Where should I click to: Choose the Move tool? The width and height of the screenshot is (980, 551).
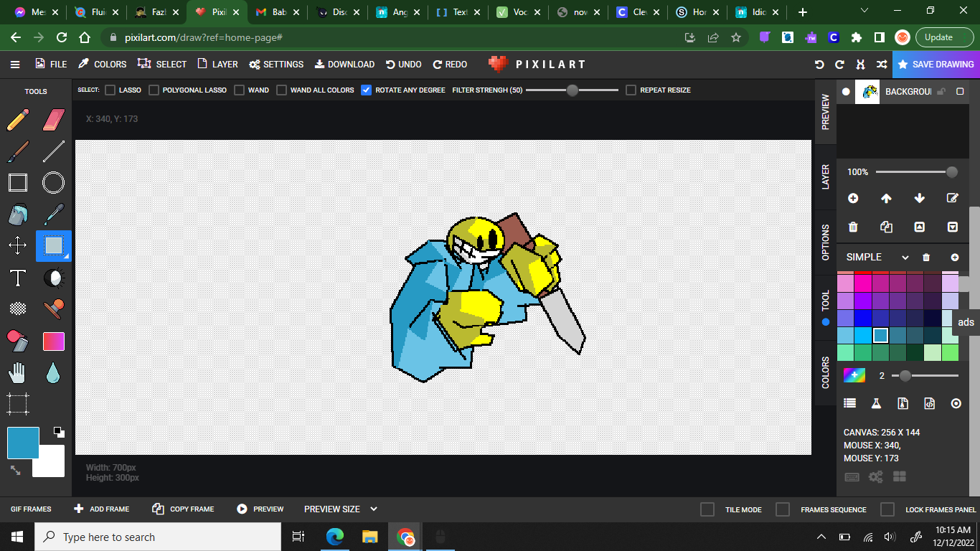click(18, 246)
